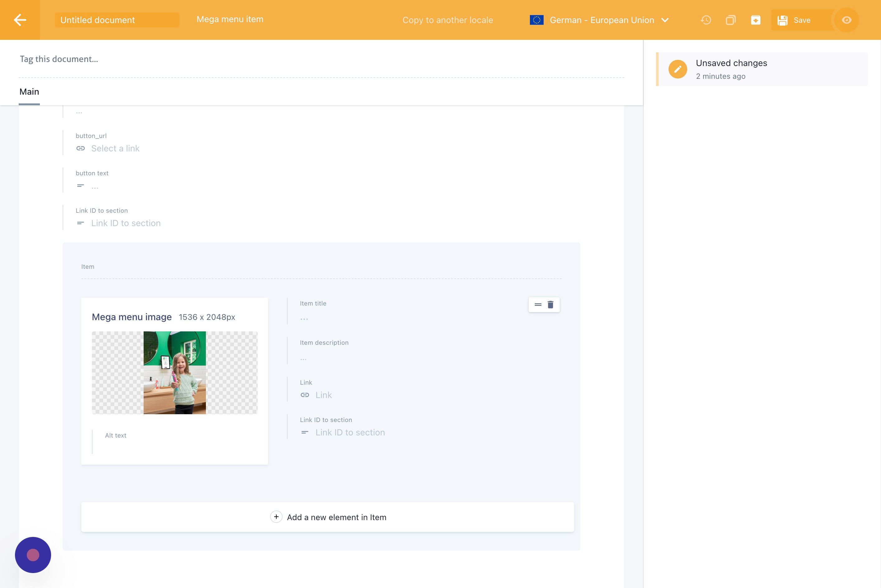Image resolution: width=881 pixels, height=588 pixels.
Task: Open document revision history icon
Action: [x=706, y=20]
